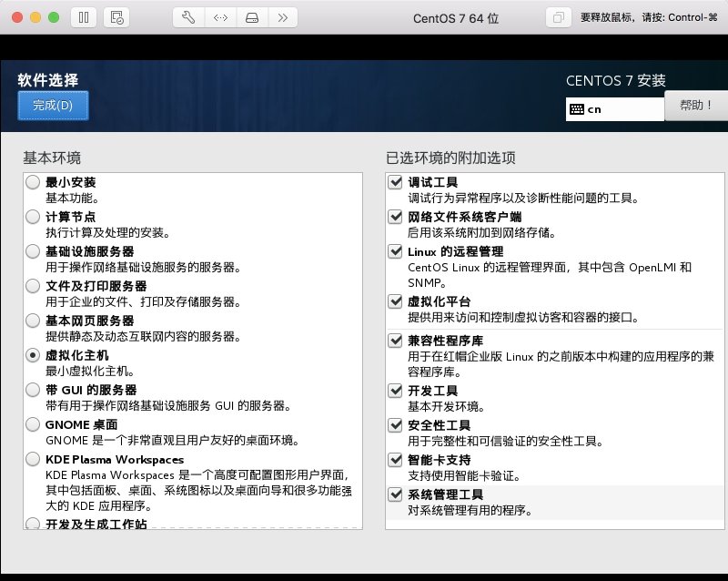Choose KDE Plasma Workspaces option
Screen dimensions: 728x581
33,459
